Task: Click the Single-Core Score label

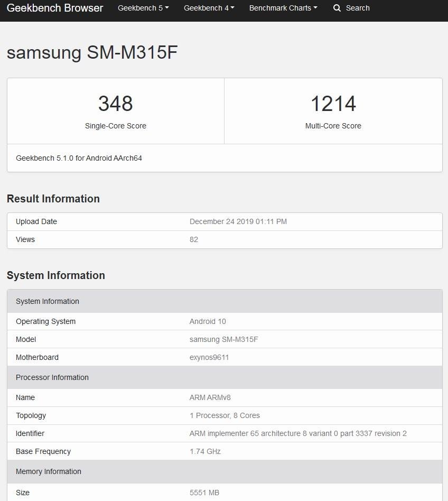Action: click(x=115, y=126)
